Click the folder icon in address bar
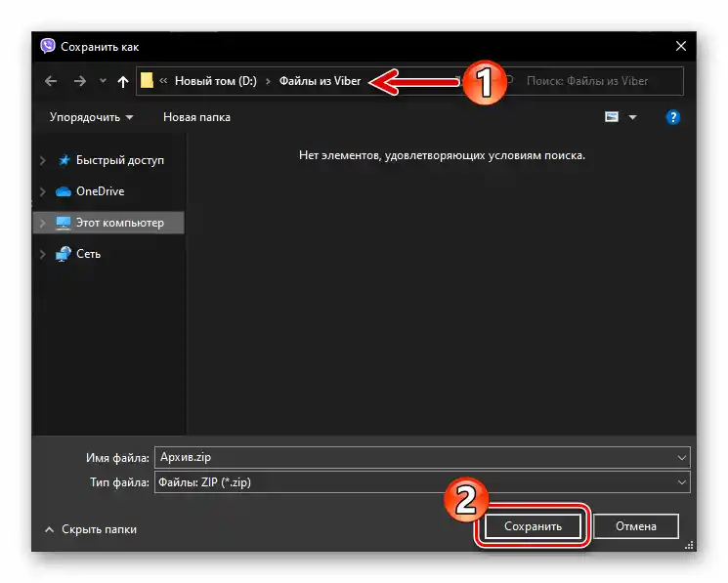Screen dimensions: 728x583 (147, 80)
